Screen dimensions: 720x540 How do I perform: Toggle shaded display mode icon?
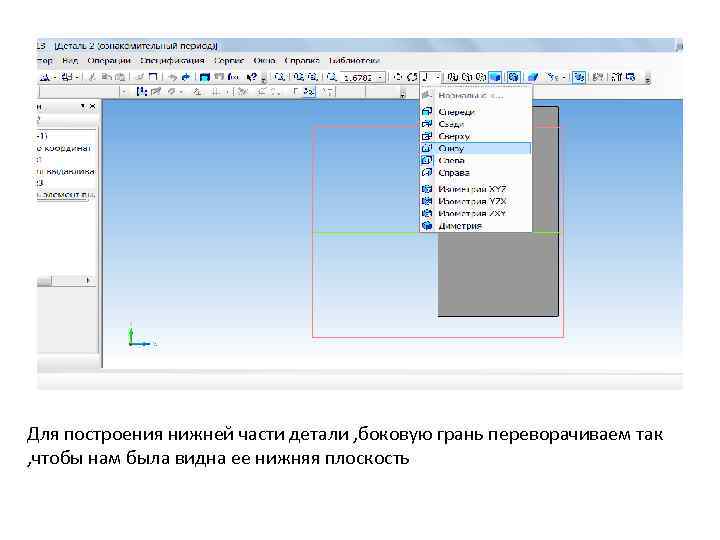point(495,77)
